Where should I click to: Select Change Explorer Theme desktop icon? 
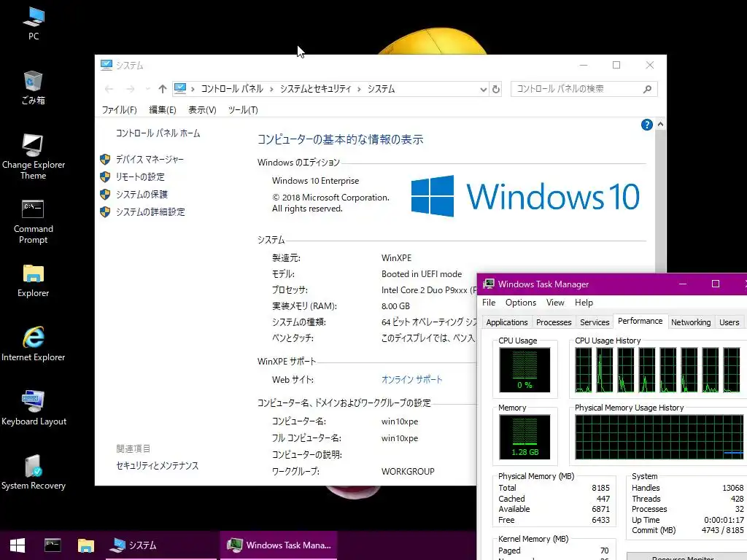pos(34,157)
